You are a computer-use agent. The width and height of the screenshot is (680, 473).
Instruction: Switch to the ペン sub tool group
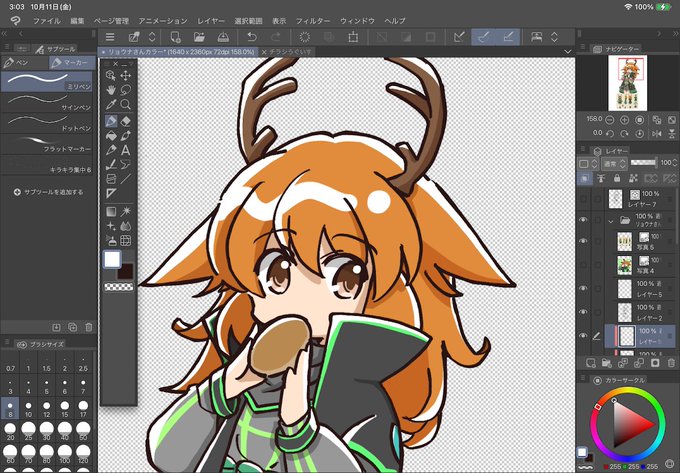(x=25, y=63)
